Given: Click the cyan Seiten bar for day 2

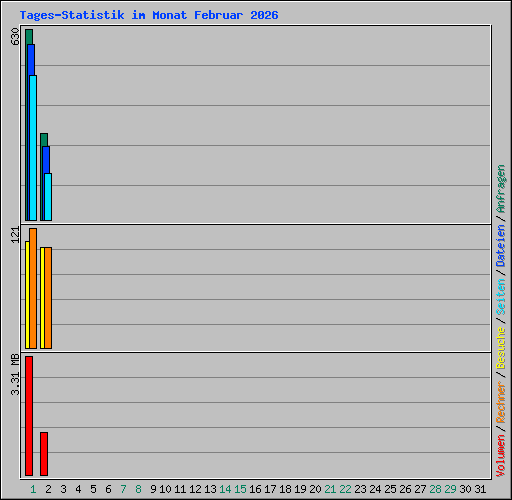Looking at the screenshot, I should tap(48, 197).
